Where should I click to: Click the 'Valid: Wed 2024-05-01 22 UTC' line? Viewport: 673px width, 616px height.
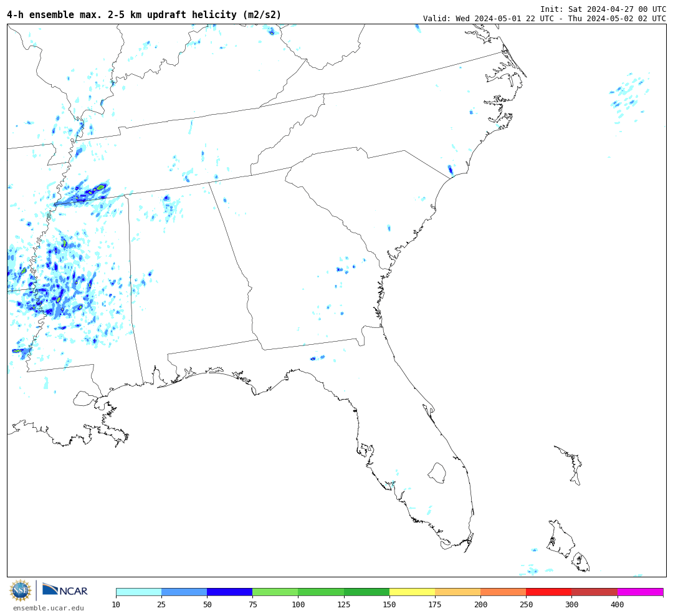(x=544, y=19)
